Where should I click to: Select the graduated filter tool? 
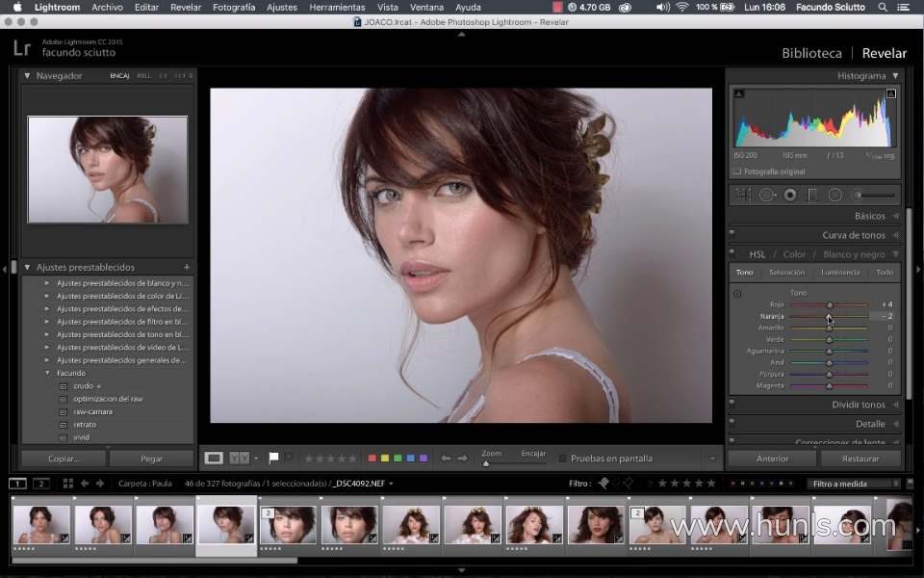click(812, 195)
